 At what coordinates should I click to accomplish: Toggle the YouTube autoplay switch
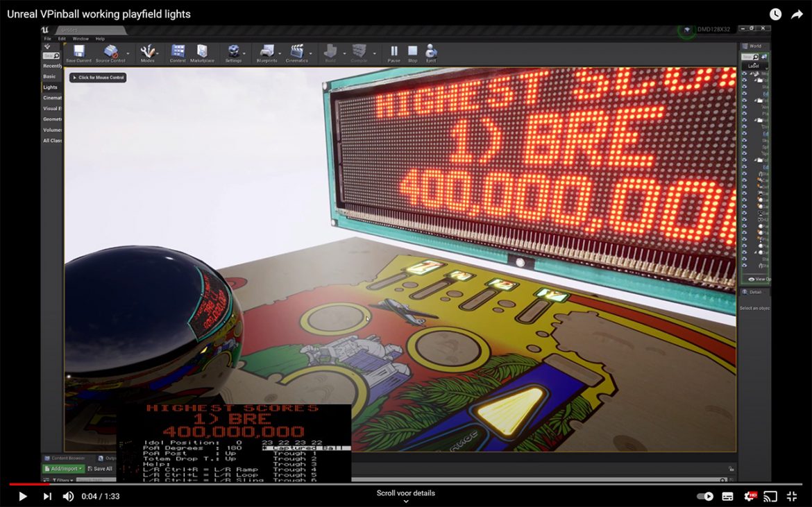pos(705,496)
